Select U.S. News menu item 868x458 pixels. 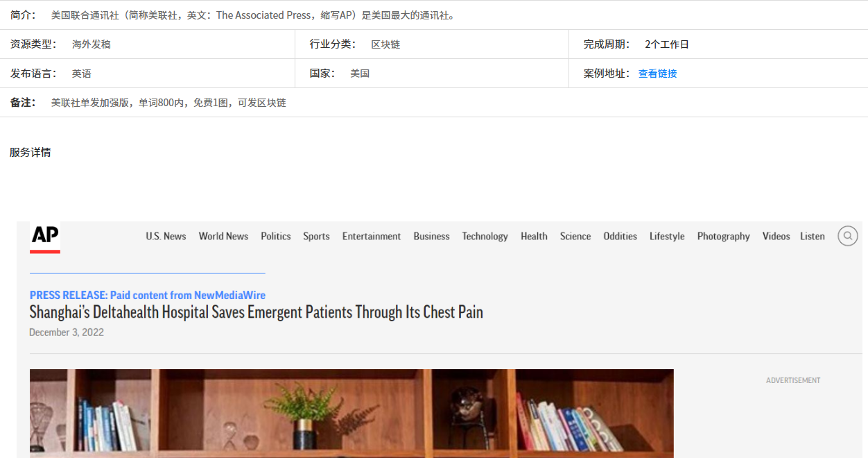166,236
